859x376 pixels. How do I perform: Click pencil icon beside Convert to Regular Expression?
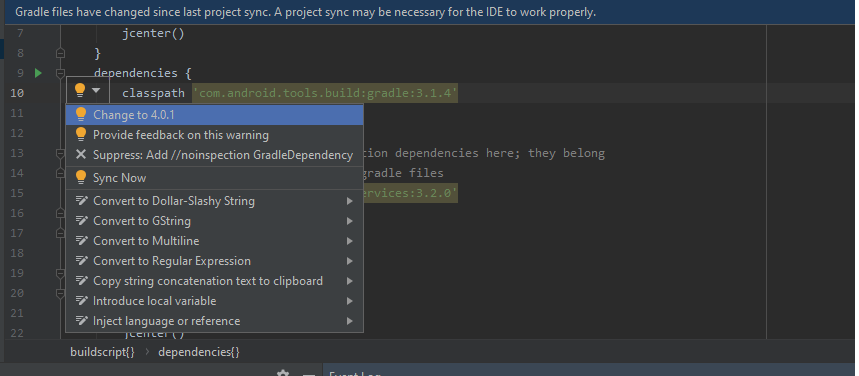coord(82,261)
